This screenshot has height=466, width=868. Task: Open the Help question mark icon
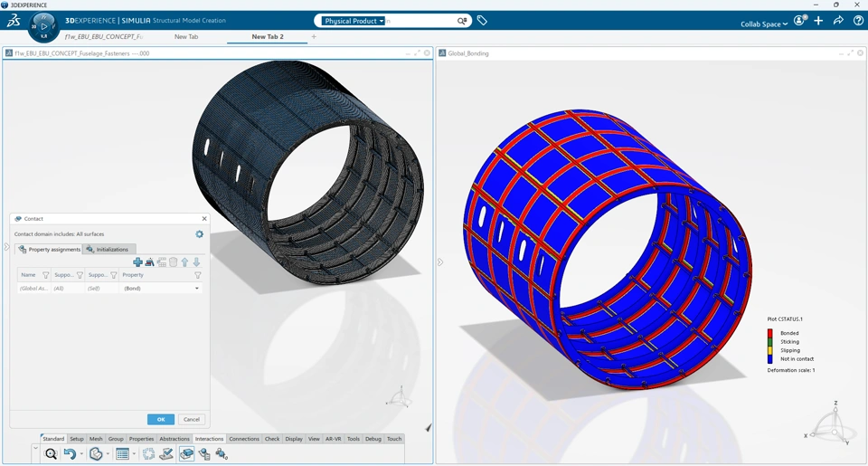point(858,21)
